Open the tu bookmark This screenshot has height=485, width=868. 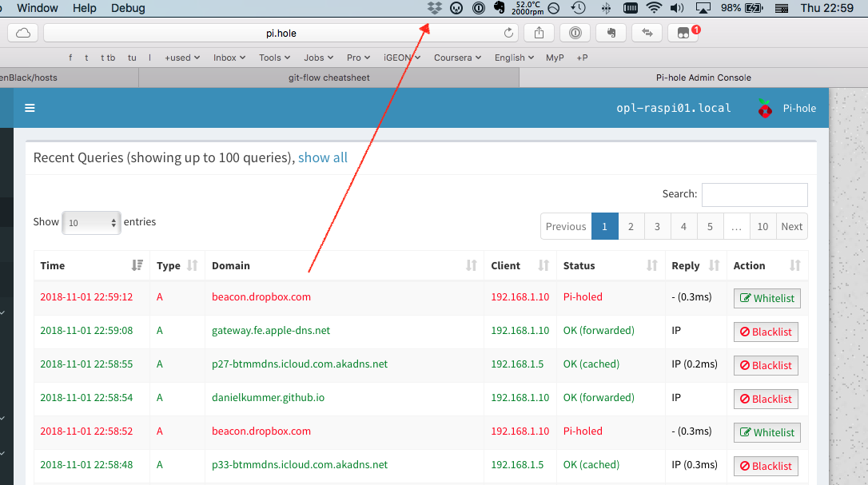[x=132, y=58]
